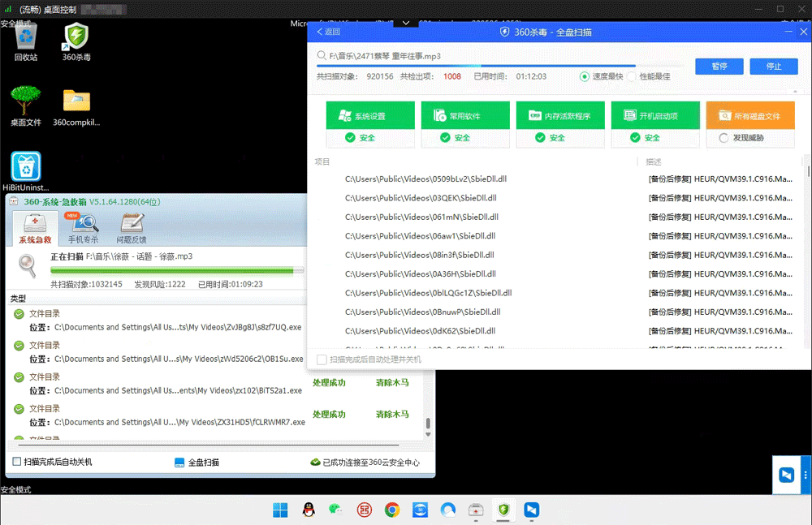Image resolution: width=812 pixels, height=525 pixels.
Task: Open the 360compkill folder on desktop
Action: [x=76, y=105]
